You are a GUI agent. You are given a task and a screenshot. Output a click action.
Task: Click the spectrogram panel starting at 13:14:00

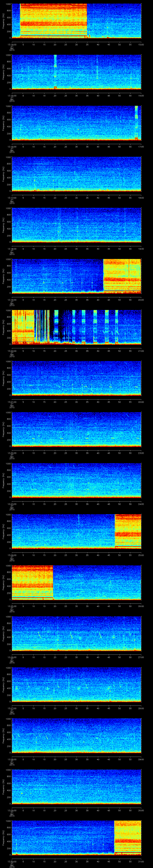[77, 21]
